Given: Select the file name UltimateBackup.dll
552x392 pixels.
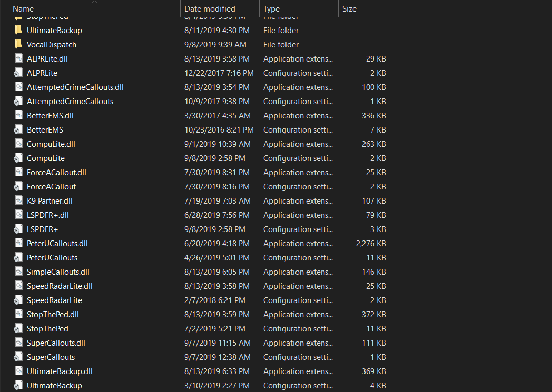Looking at the screenshot, I should coord(60,371).
